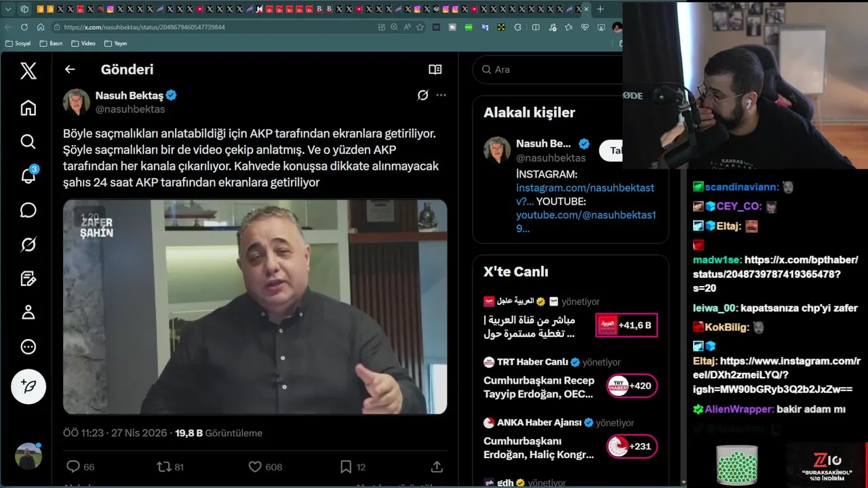Click @nasuhbektas handle under author name
The height and width of the screenshot is (488, 868).
click(130, 109)
